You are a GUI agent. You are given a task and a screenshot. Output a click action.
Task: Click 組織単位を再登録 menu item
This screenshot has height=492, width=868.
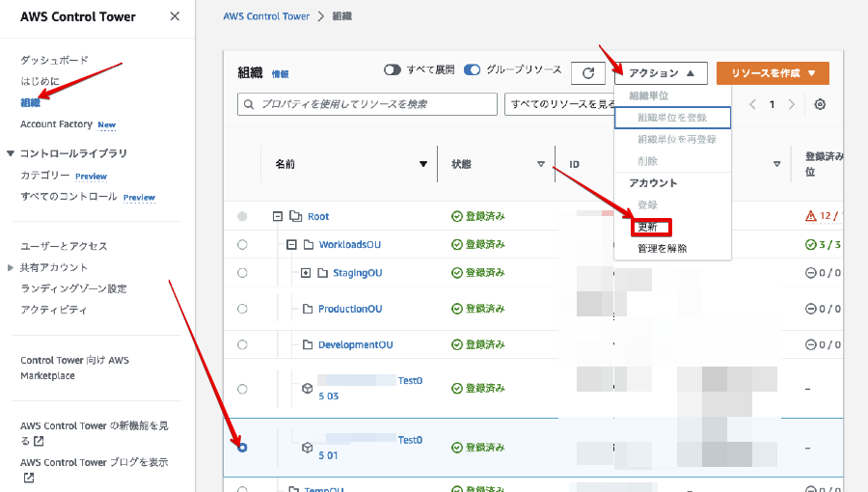pos(672,139)
